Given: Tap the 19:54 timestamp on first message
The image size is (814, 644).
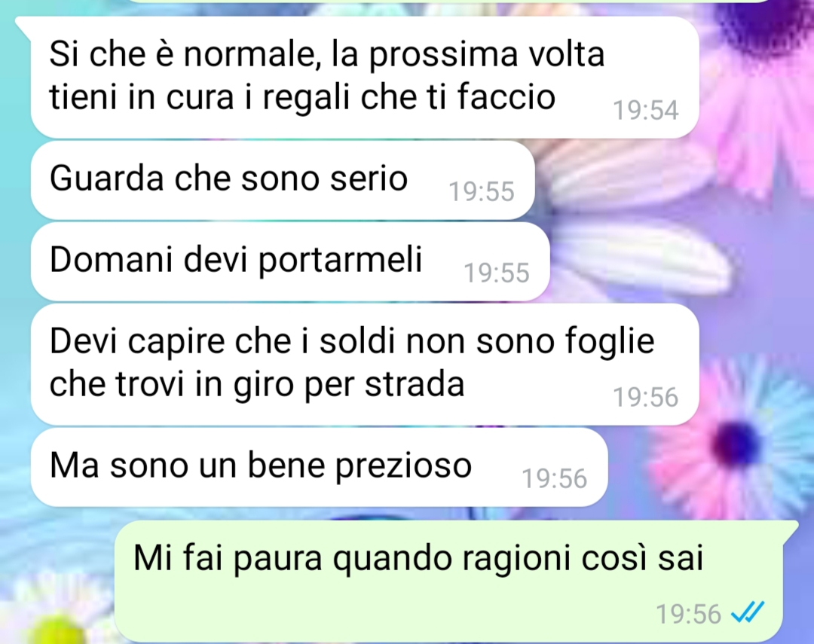Looking at the screenshot, I should tap(646, 110).
